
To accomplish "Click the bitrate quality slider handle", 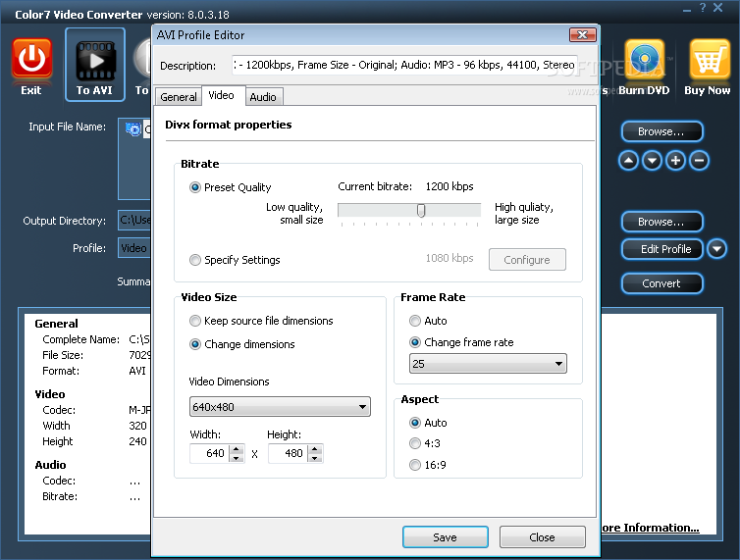I will click(421, 211).
